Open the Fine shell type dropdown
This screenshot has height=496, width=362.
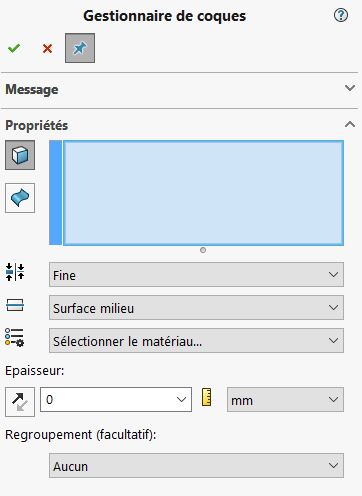click(x=196, y=275)
